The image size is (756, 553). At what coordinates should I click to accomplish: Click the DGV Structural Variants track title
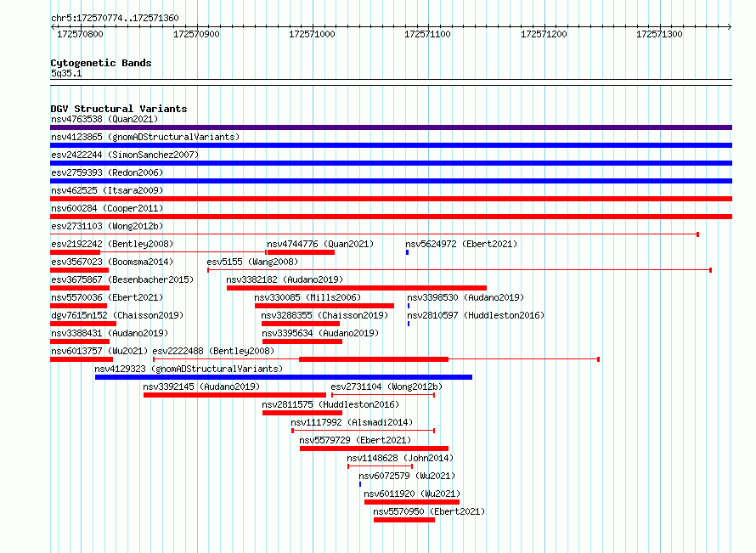point(119,109)
